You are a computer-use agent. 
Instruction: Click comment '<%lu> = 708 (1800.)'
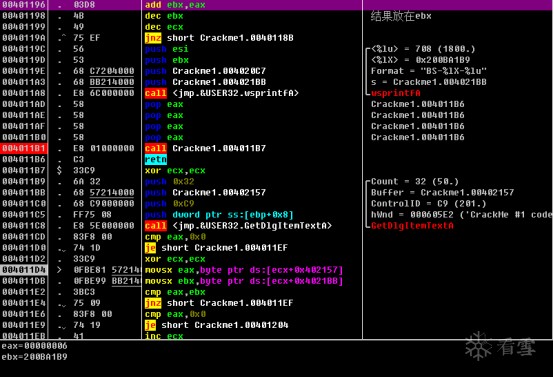pos(423,49)
